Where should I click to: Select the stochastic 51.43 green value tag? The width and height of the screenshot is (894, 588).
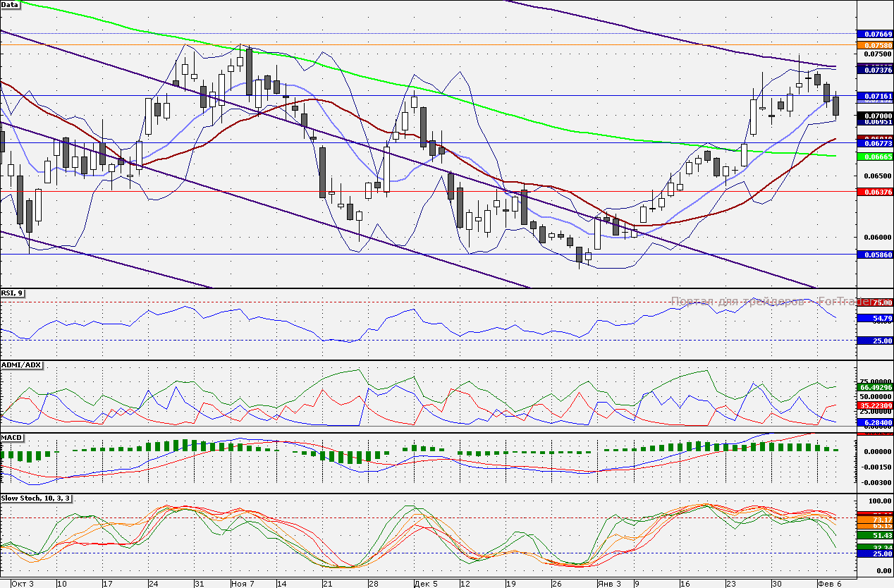pyautogui.click(x=874, y=536)
